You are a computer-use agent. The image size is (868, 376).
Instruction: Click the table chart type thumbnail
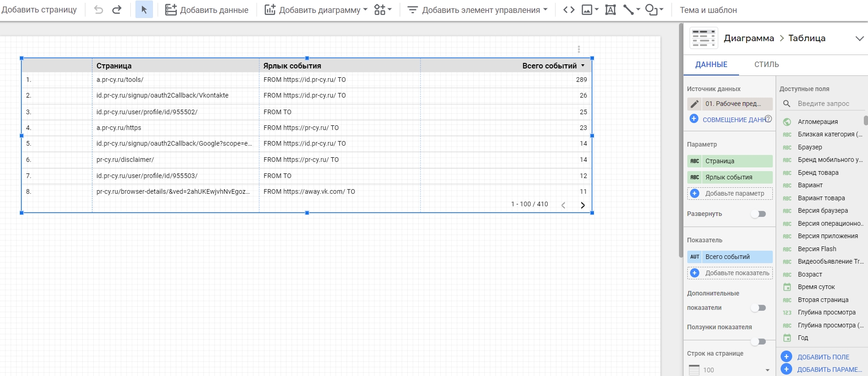click(x=703, y=38)
